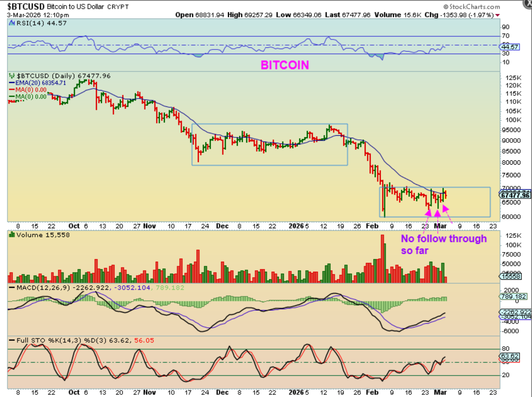Click the red down-triangle beside Chg
This screenshot has width=532, height=397.
point(497,15)
